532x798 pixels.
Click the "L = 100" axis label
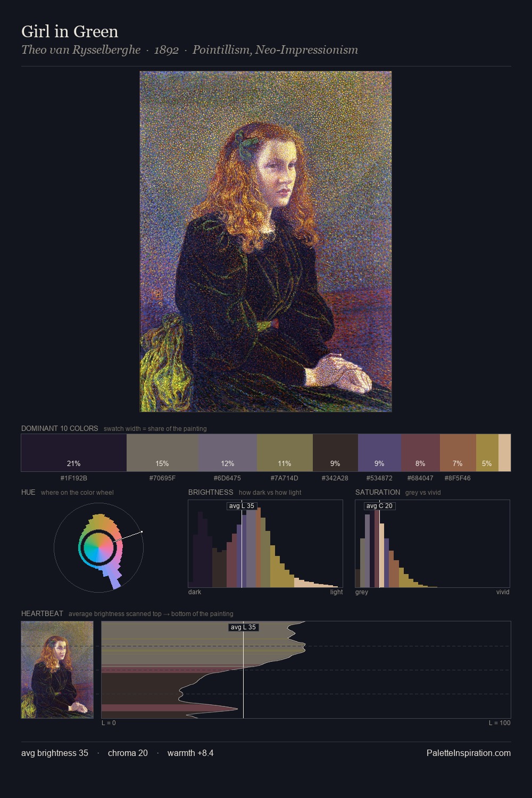click(x=500, y=723)
